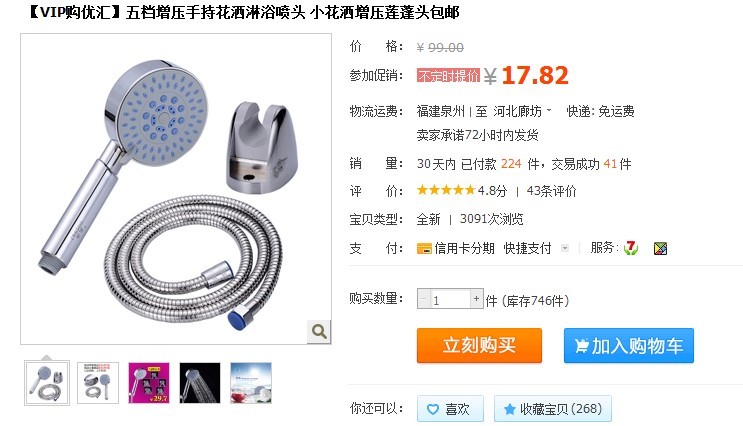Decrease purchase quantity with minus button
The image size is (743, 426).
(423, 299)
